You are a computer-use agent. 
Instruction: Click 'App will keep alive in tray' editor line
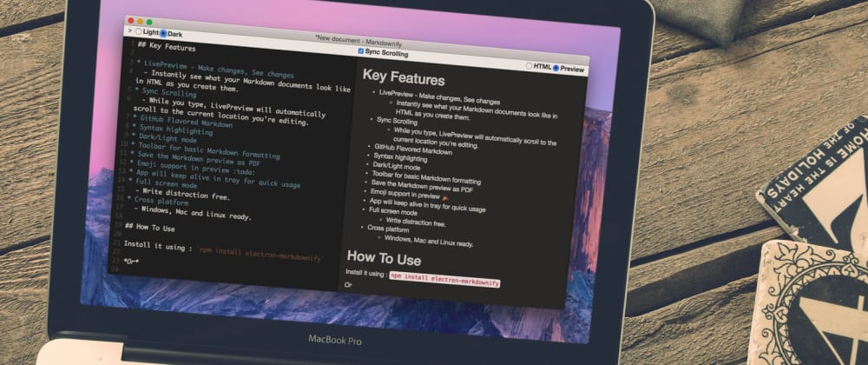pyautogui.click(x=214, y=179)
